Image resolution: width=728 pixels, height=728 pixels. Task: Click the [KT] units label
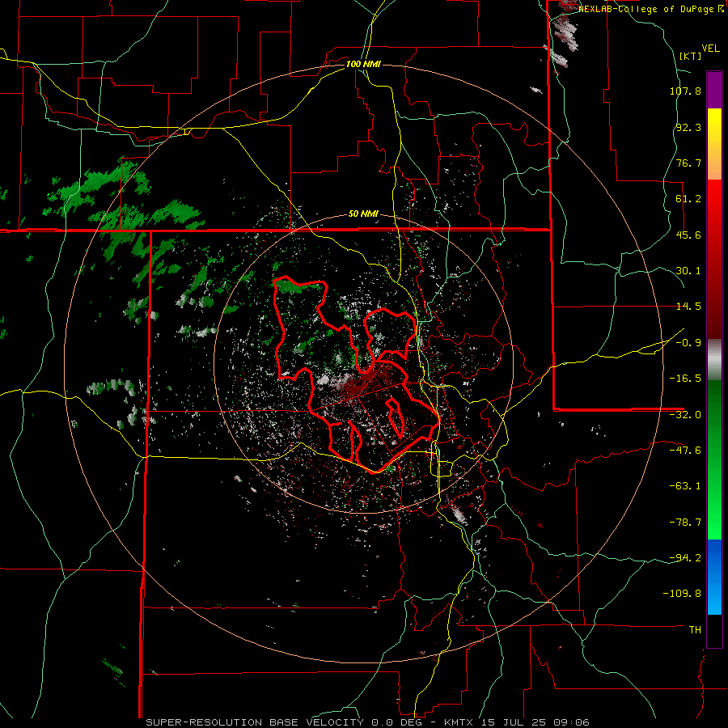pyautogui.click(x=691, y=56)
